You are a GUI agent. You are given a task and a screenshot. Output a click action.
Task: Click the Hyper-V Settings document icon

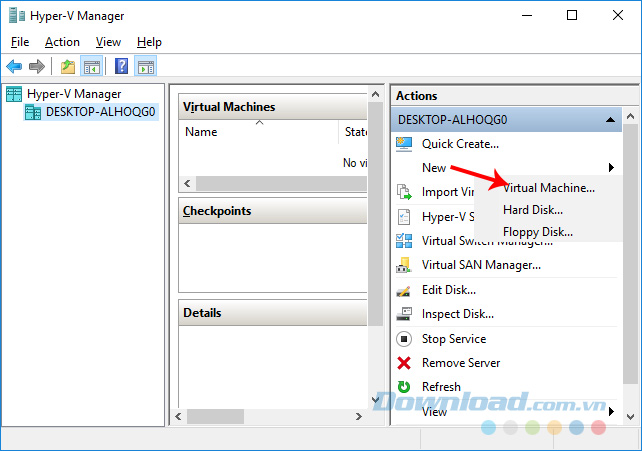pos(404,216)
